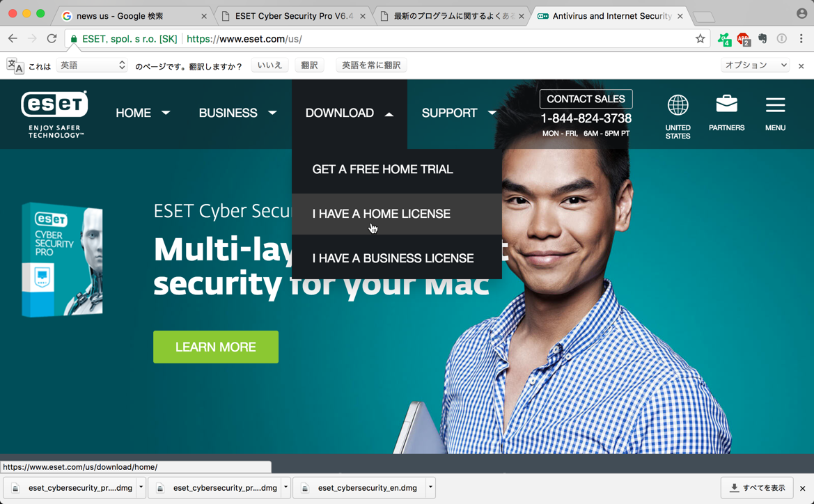Image resolution: width=814 pixels, height=504 pixels.
Task: Expand the HOME navigation dropdown
Action: 143,113
